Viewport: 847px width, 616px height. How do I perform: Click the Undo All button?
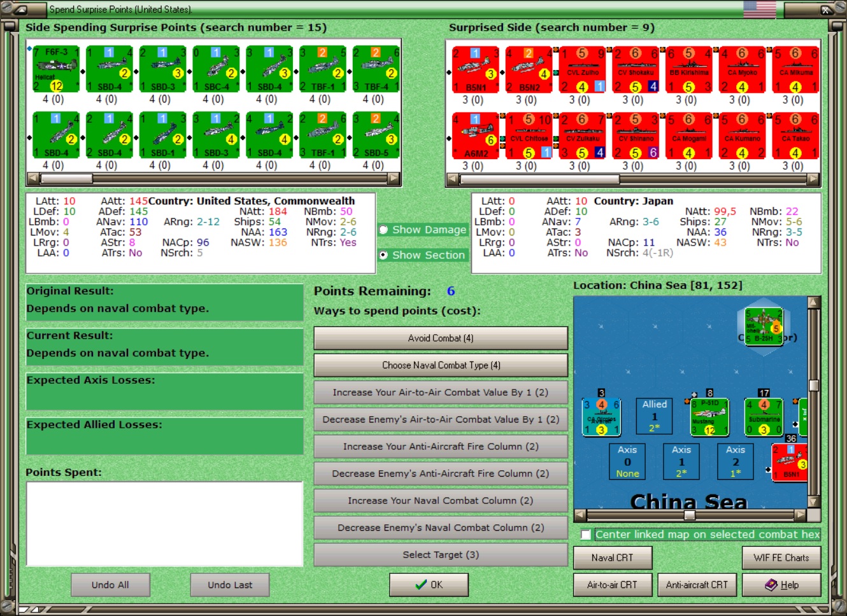(111, 585)
